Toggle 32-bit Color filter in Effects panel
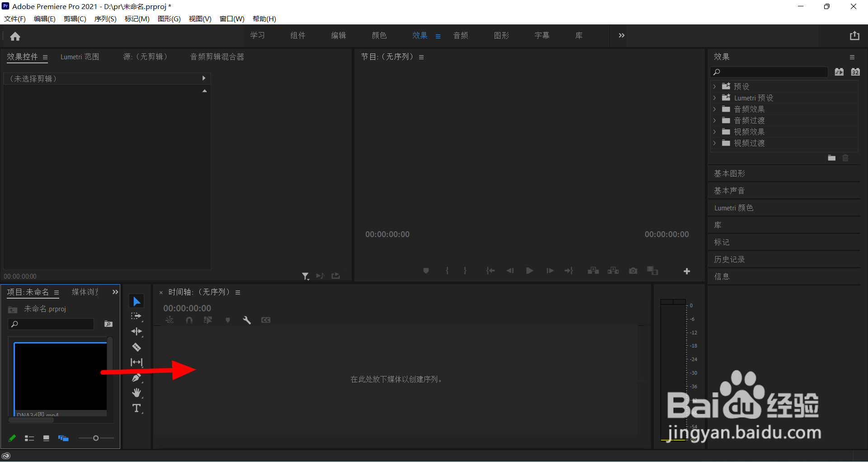Screen dimensions: 868x462 [855, 72]
